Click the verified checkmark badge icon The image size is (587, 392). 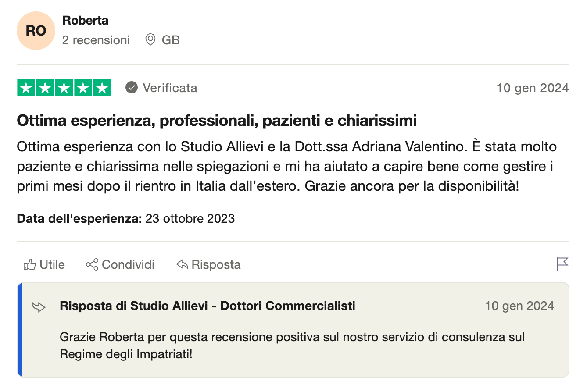coord(131,88)
